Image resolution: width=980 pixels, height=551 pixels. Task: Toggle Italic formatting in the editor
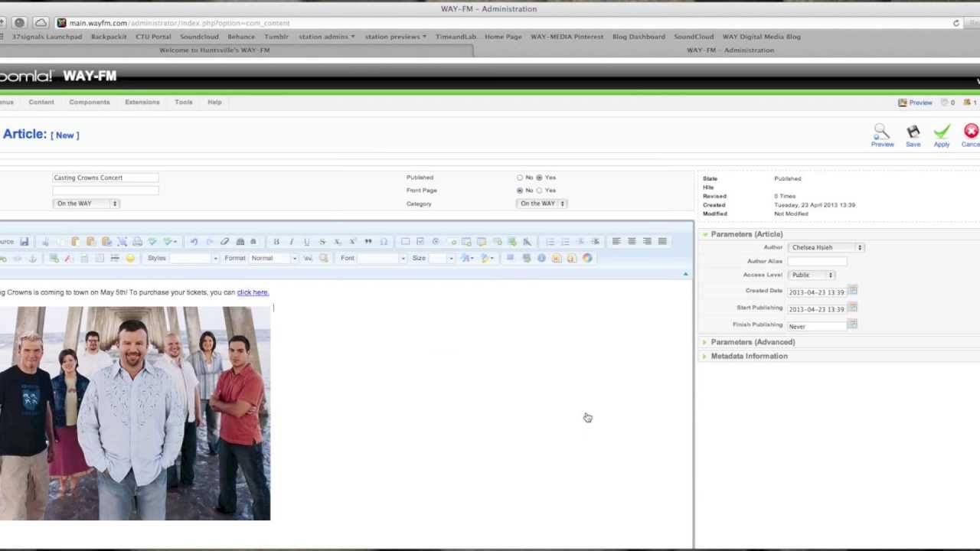[x=291, y=241]
